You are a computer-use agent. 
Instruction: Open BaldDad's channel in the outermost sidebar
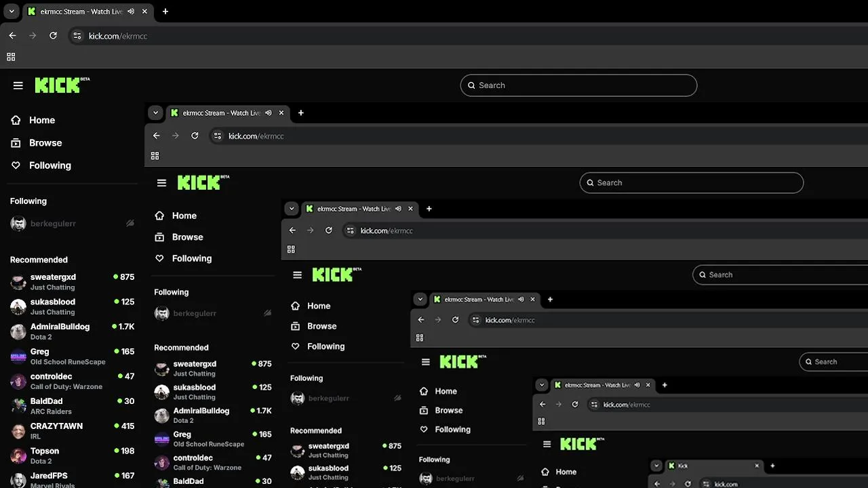coord(72,406)
